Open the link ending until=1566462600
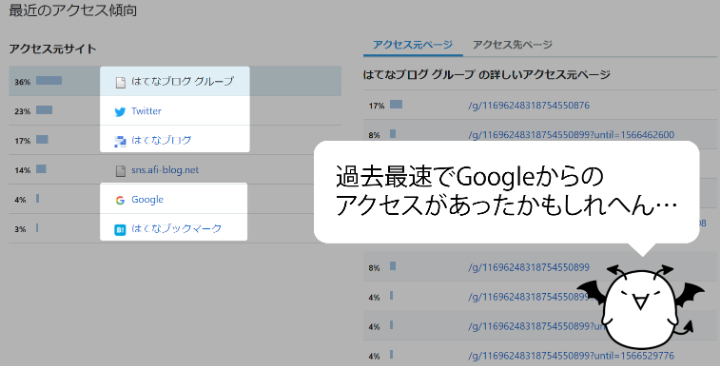The image size is (720, 366). pos(571,135)
